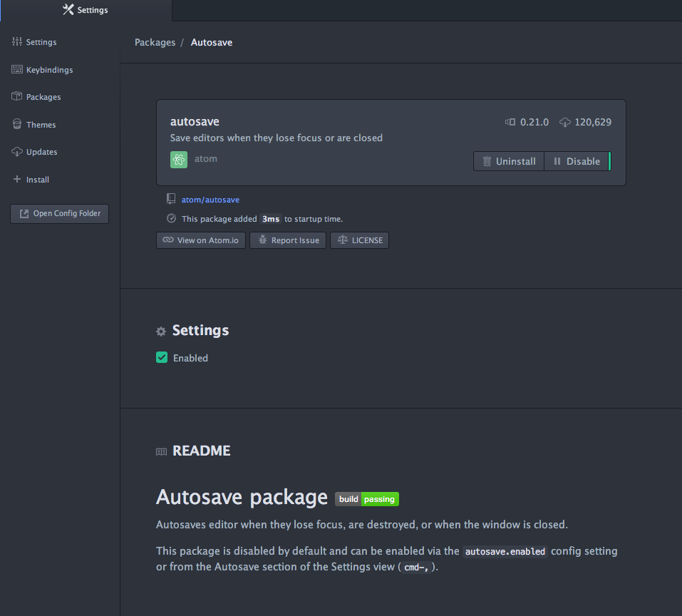The image size is (682, 616).
Task: Click the Themes paint bucket icon
Action: pyautogui.click(x=17, y=124)
